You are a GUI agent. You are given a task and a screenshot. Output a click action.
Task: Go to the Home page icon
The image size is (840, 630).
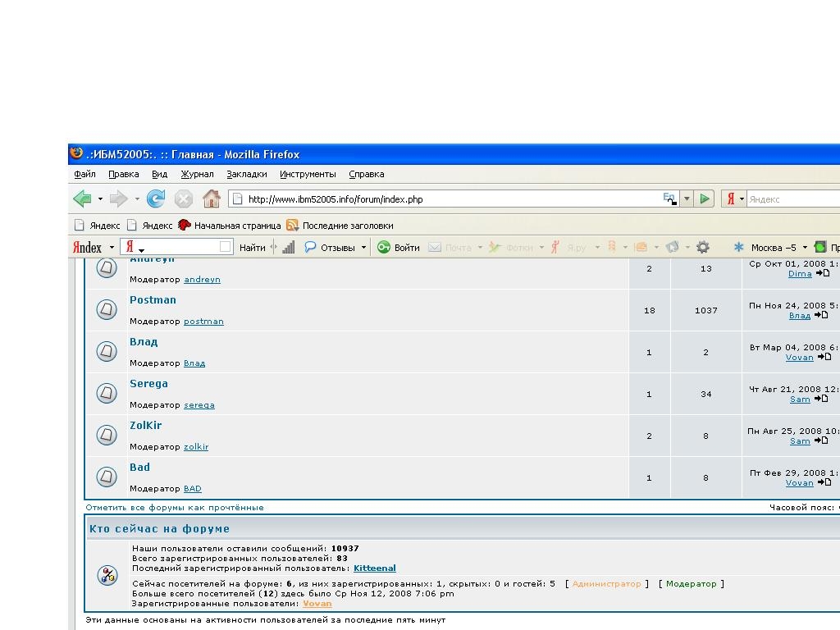(x=212, y=199)
